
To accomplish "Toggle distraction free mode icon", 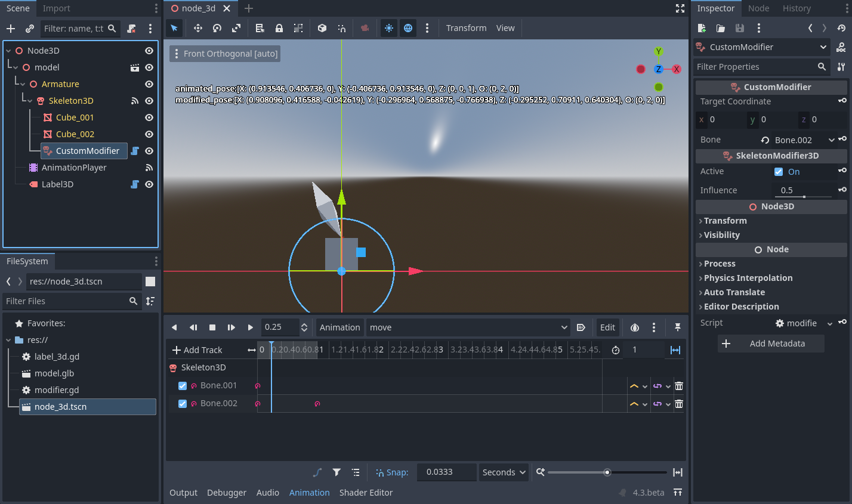I will tap(680, 8).
